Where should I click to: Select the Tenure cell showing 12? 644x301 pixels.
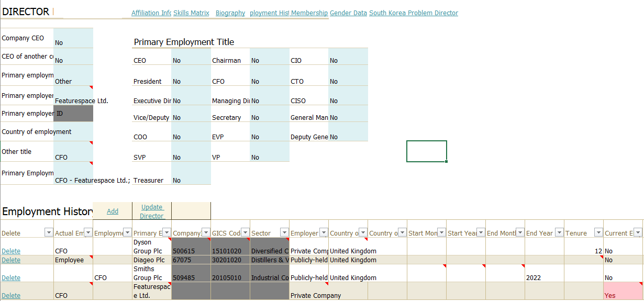click(584, 247)
